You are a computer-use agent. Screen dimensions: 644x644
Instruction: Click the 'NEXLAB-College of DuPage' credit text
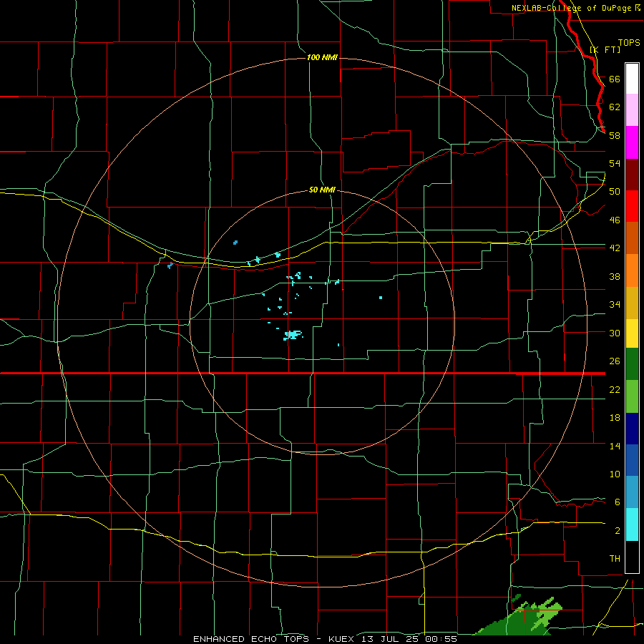572,8
